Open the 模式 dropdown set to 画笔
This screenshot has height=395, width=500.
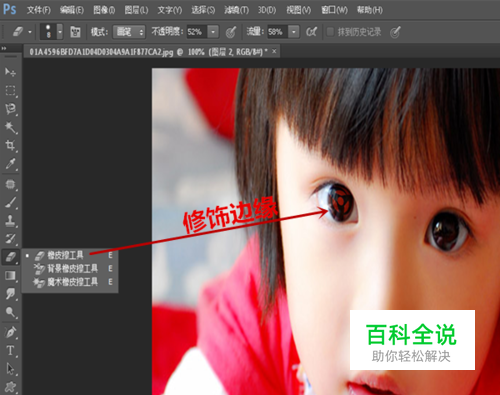pos(129,32)
